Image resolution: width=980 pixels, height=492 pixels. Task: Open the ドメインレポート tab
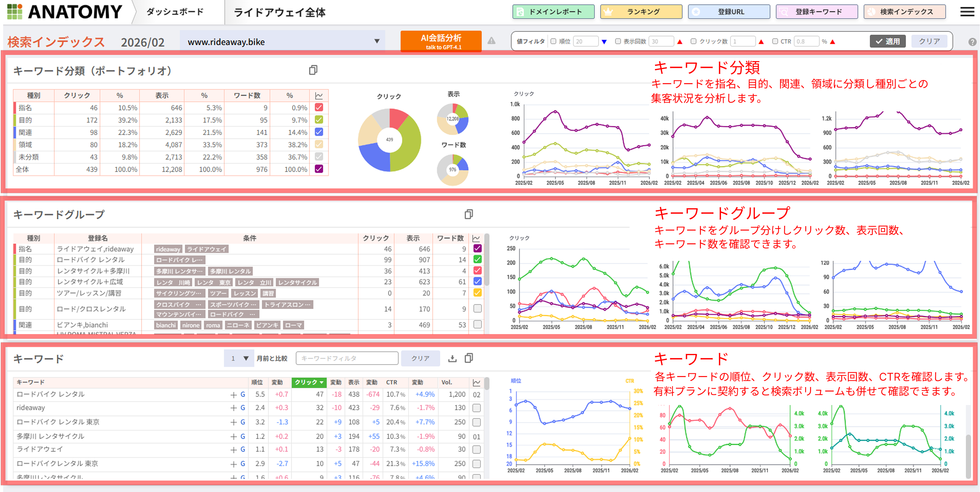coord(553,12)
